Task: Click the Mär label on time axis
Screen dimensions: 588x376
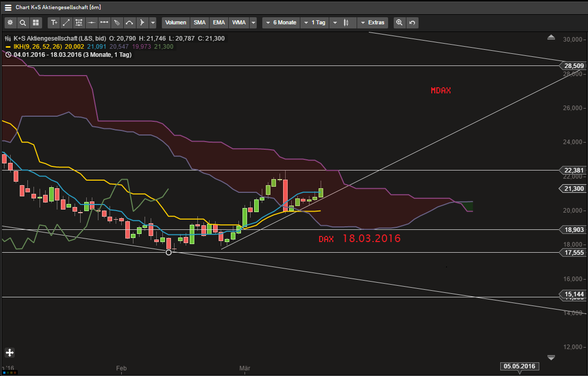Action: tap(245, 368)
